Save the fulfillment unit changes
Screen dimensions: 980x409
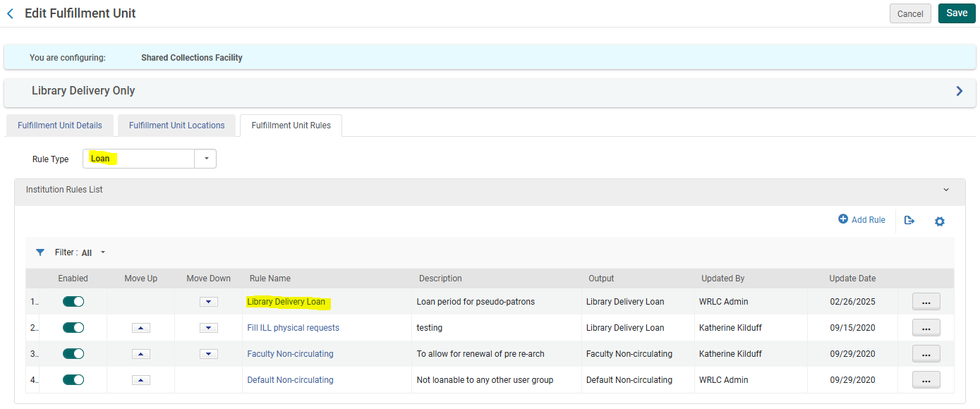pos(956,13)
